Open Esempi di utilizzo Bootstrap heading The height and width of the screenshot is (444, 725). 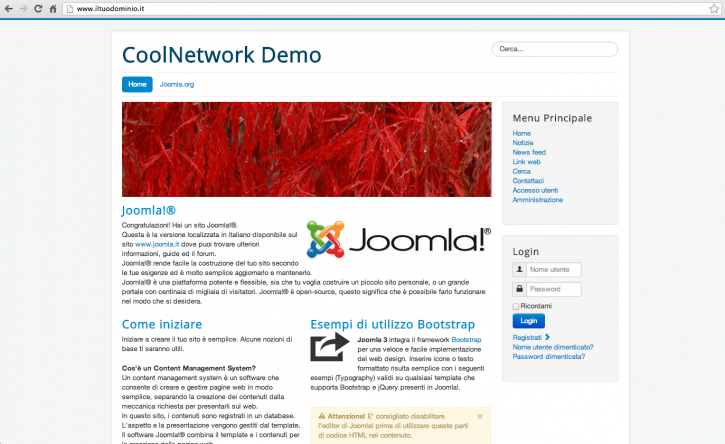click(x=393, y=324)
